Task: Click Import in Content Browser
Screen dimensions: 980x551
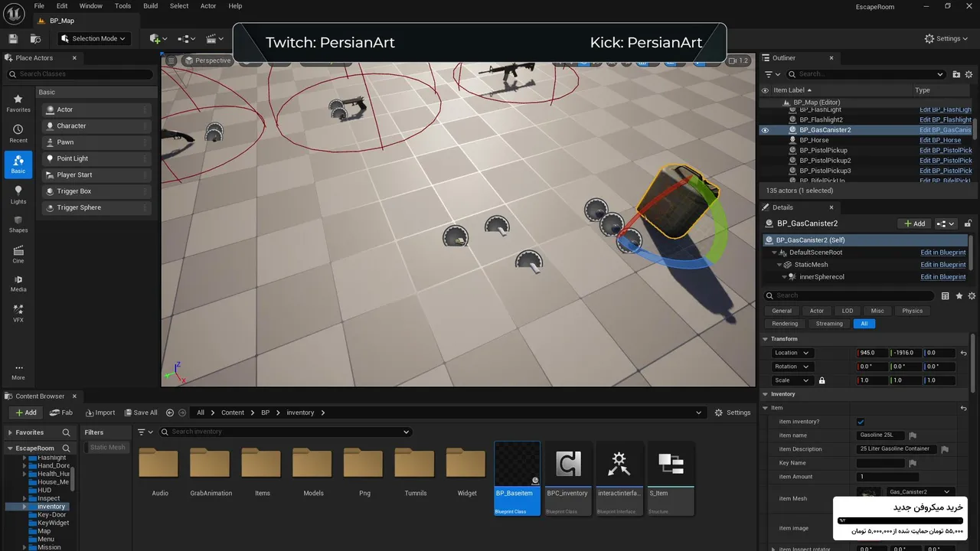Action: pos(100,412)
